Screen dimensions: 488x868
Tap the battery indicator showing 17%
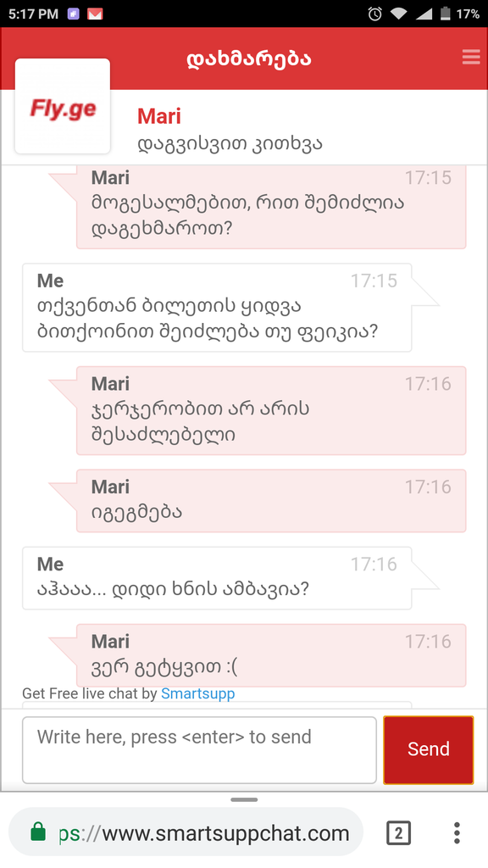point(453,13)
